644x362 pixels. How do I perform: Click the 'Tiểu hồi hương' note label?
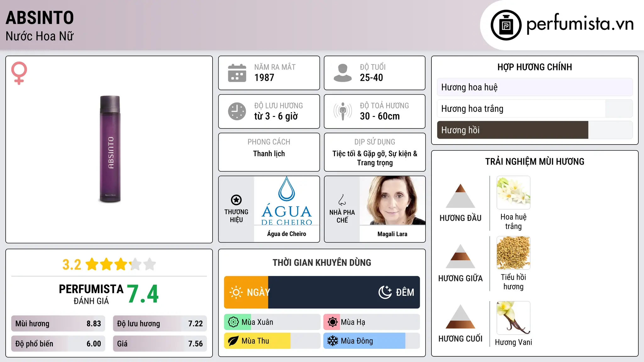coord(514,282)
